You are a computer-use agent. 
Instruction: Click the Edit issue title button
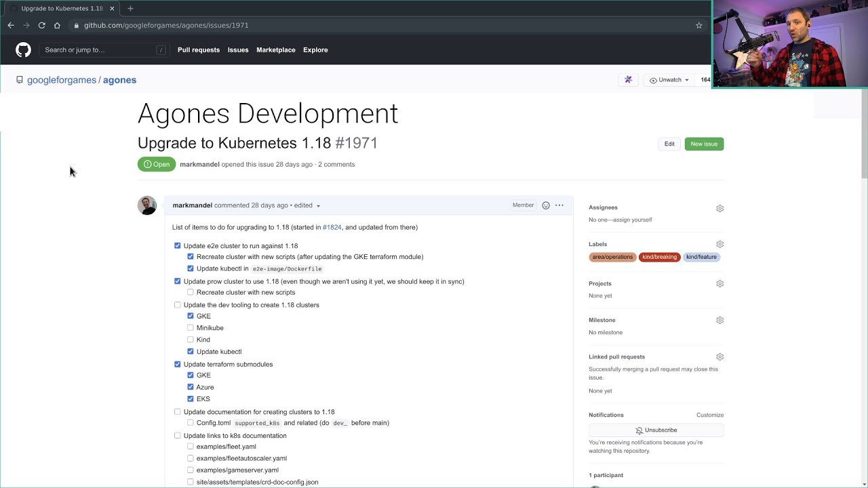pyautogui.click(x=669, y=144)
